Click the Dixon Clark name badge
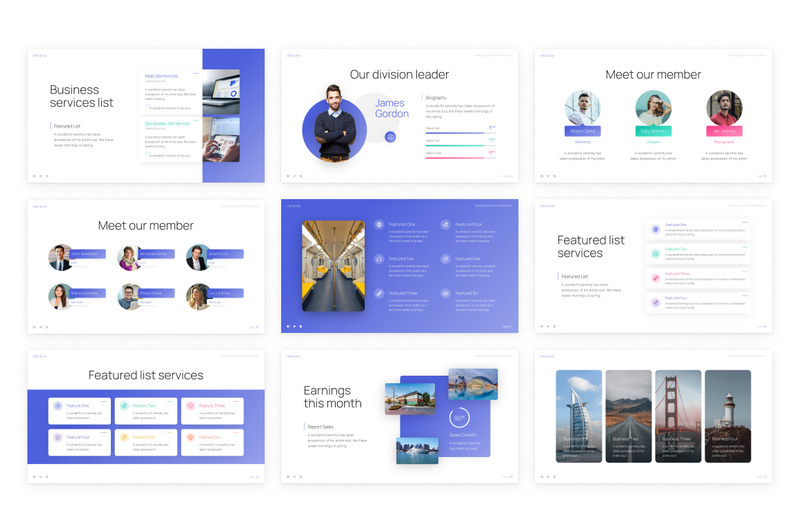 click(156, 293)
